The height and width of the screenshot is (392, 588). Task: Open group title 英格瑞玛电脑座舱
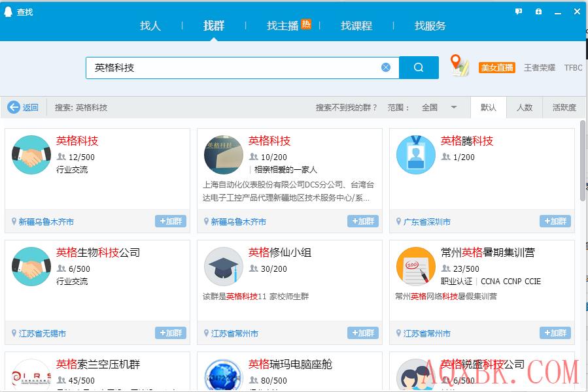coord(290,365)
